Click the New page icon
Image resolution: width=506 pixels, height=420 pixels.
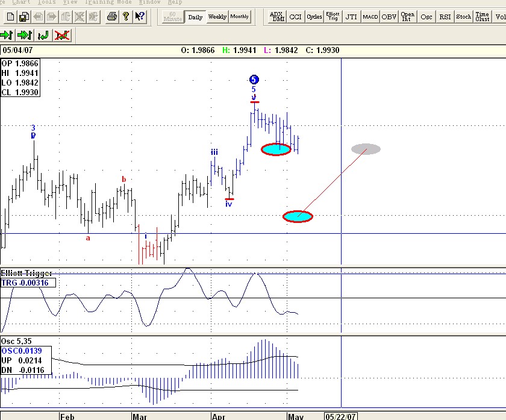(10, 16)
